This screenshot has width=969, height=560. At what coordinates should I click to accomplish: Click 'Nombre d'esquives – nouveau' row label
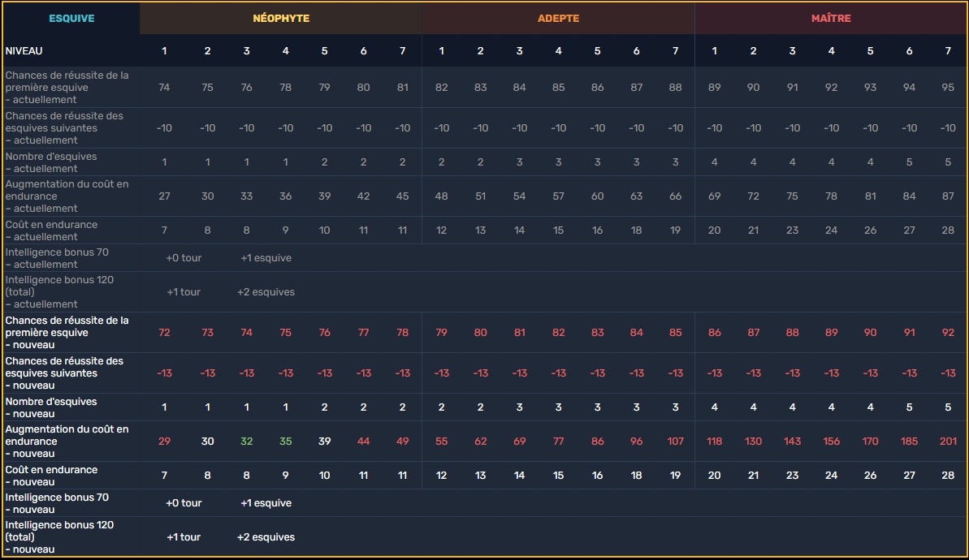click(x=51, y=407)
